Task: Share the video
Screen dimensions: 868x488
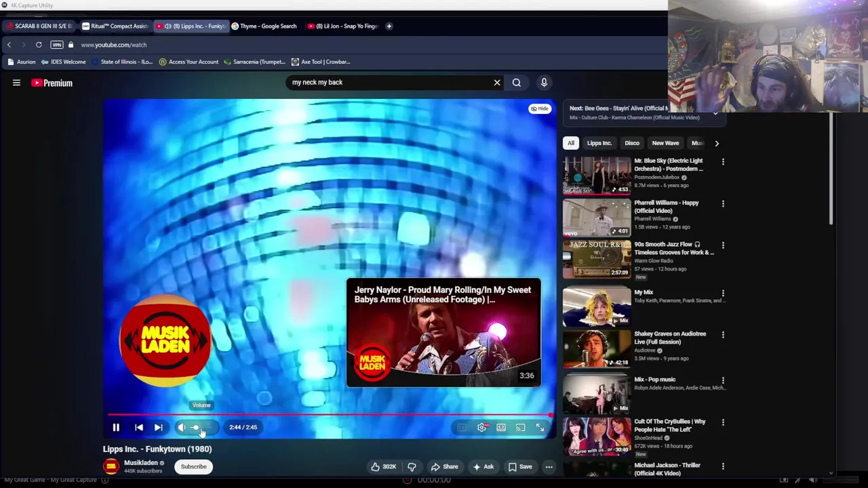Action: [x=445, y=467]
